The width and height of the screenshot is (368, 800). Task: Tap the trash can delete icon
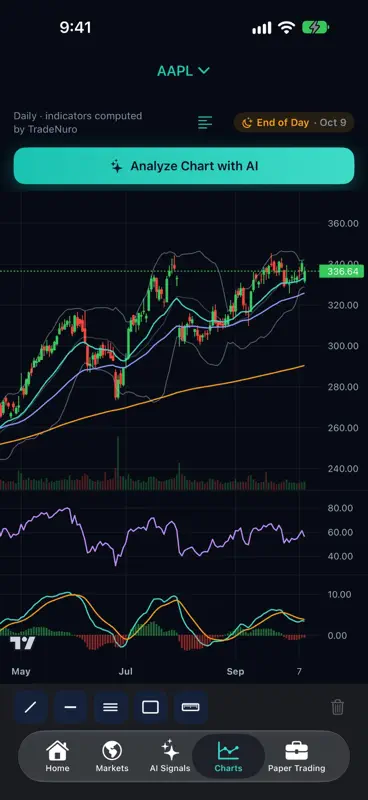click(337, 707)
